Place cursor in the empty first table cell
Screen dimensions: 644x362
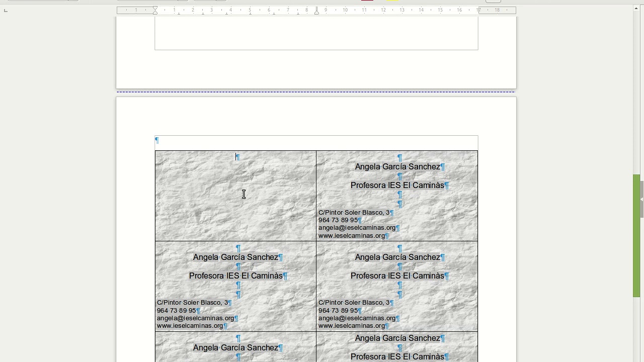[x=235, y=196]
